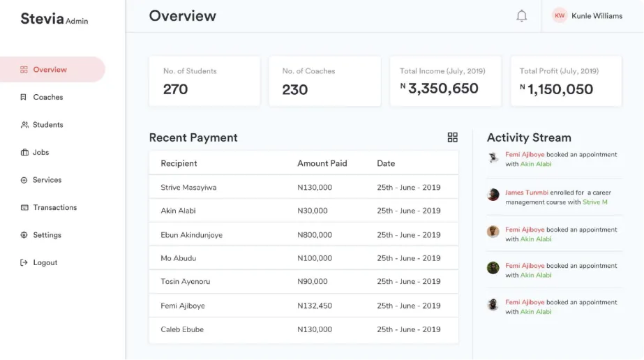Viewport: 644px width, 360px height.
Task: Click the Students people icon
Action: (24, 125)
